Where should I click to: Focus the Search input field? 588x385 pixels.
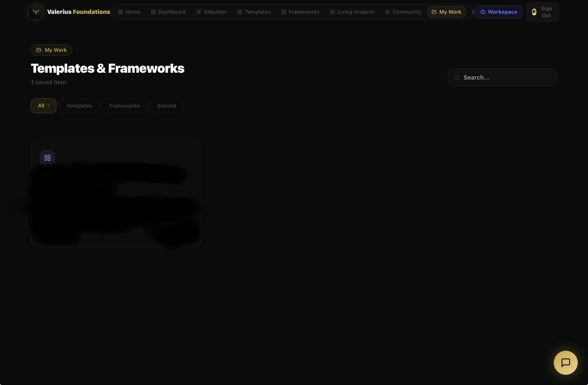[506, 78]
